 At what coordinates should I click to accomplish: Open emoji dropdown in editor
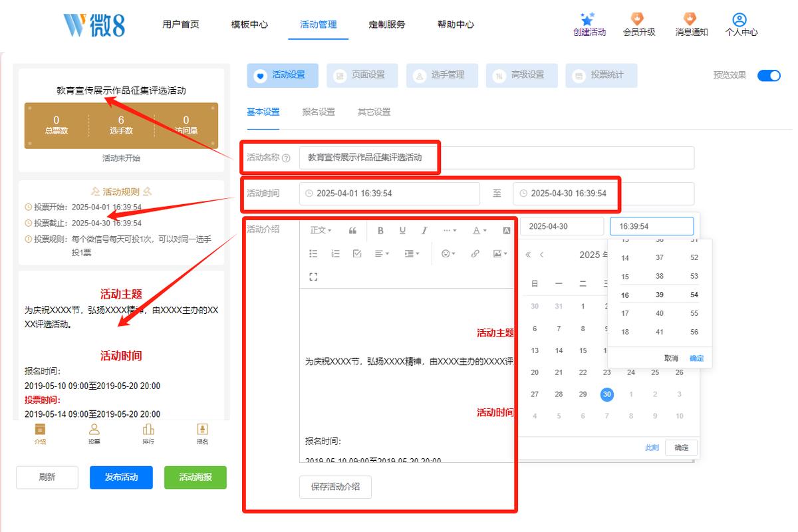tap(449, 253)
